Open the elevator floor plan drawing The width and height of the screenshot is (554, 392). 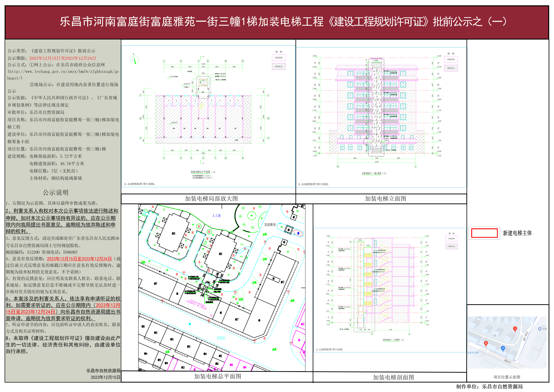coord(208,116)
